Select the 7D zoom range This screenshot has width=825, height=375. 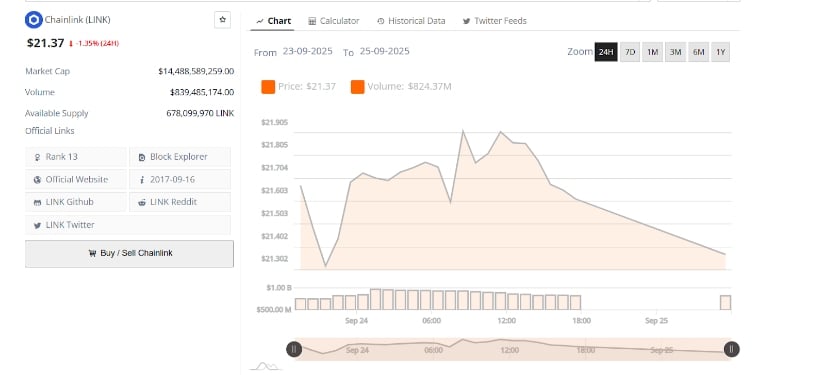click(630, 52)
